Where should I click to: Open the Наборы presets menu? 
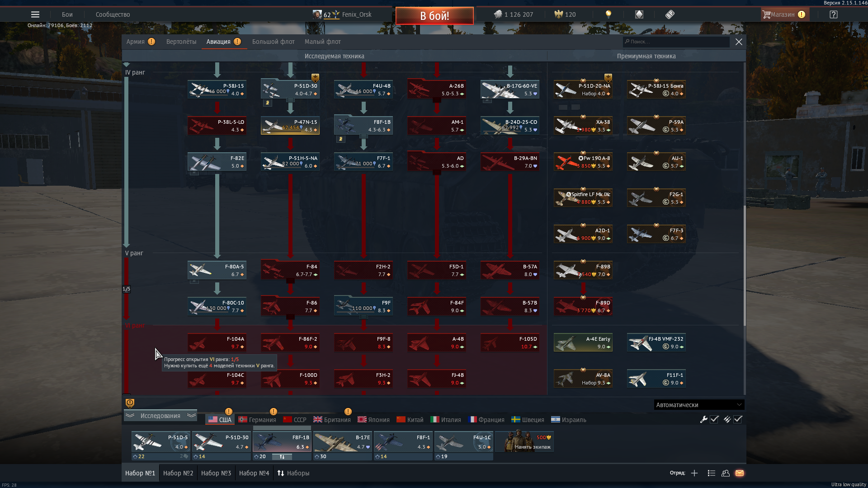pyautogui.click(x=293, y=473)
